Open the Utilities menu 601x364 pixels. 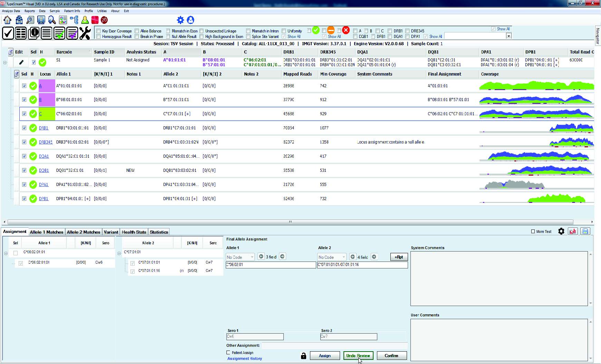click(102, 11)
